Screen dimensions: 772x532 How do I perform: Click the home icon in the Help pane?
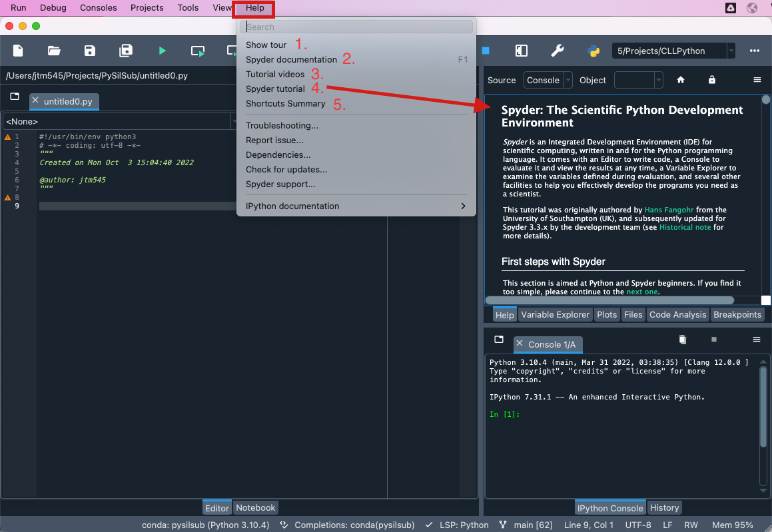681,80
